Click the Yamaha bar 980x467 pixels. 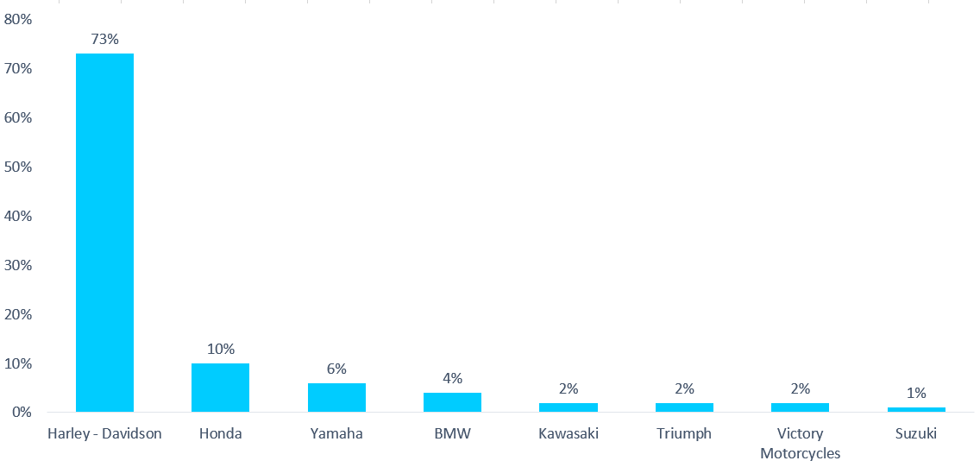[336, 398]
